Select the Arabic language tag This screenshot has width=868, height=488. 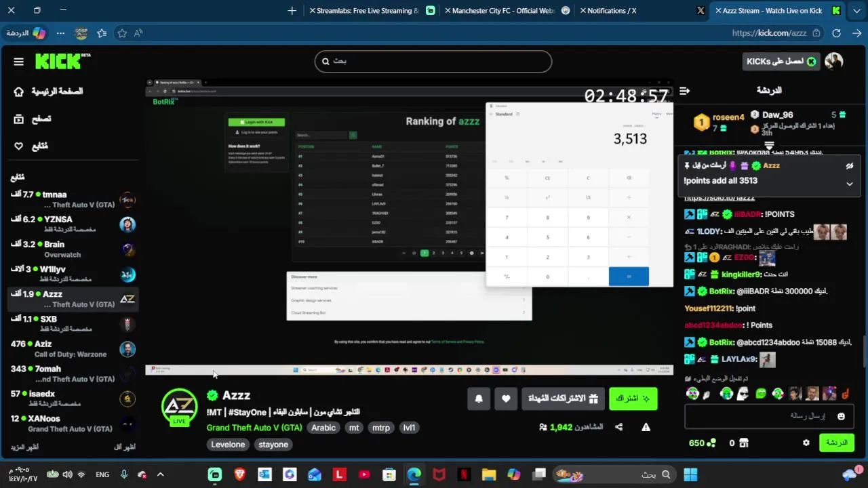(x=323, y=428)
